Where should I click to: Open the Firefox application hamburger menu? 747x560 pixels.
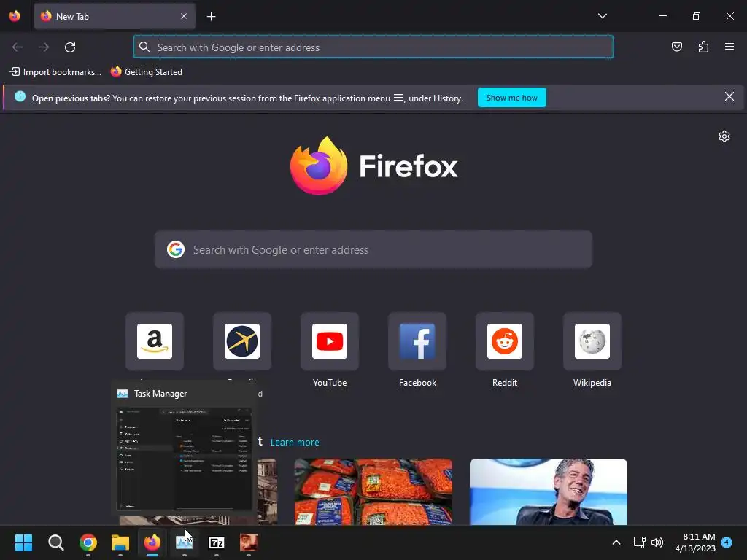729,47
